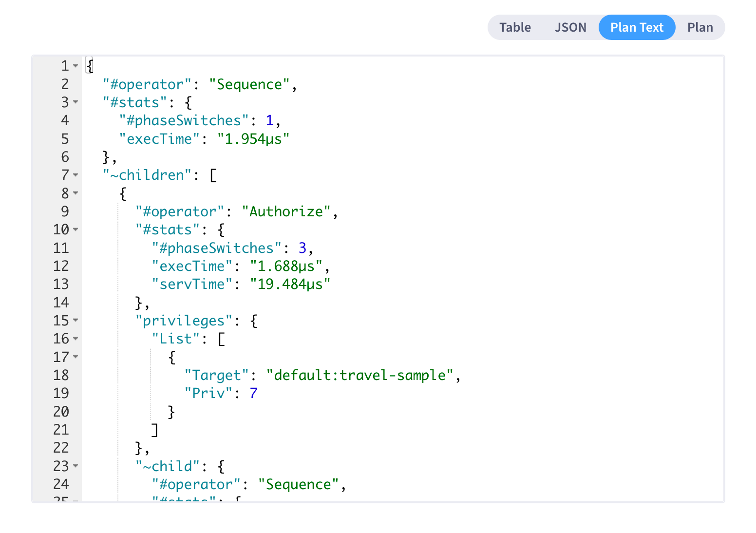Collapse the Authorize #stats block on line 10

coord(76,229)
